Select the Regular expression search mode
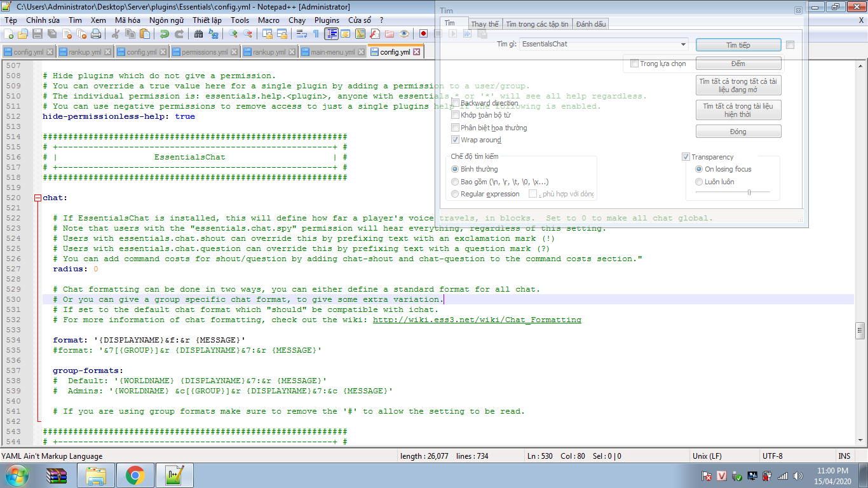 click(x=455, y=194)
